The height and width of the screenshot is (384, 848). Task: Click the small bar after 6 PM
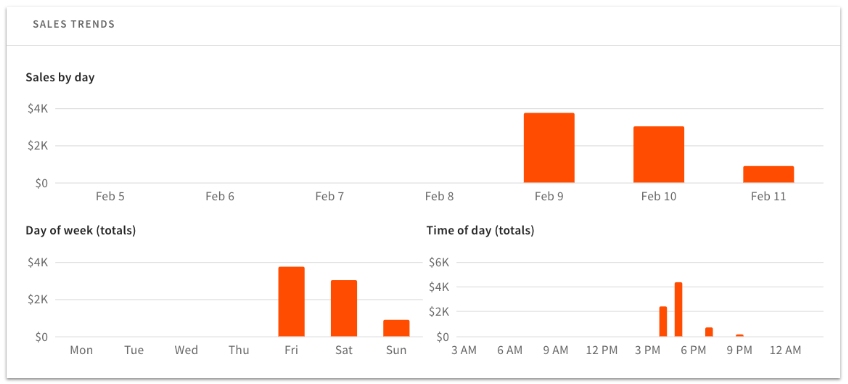[x=709, y=332]
